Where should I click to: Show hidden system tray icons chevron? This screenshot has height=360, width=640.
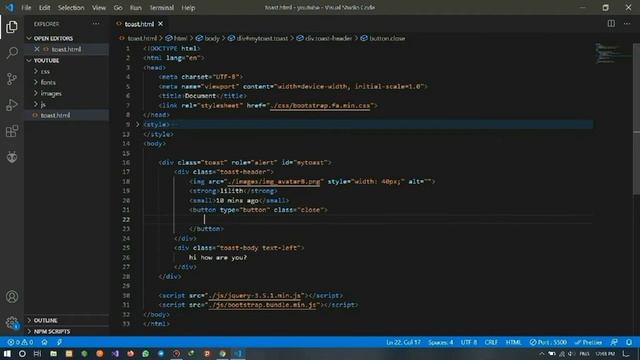pos(542,353)
